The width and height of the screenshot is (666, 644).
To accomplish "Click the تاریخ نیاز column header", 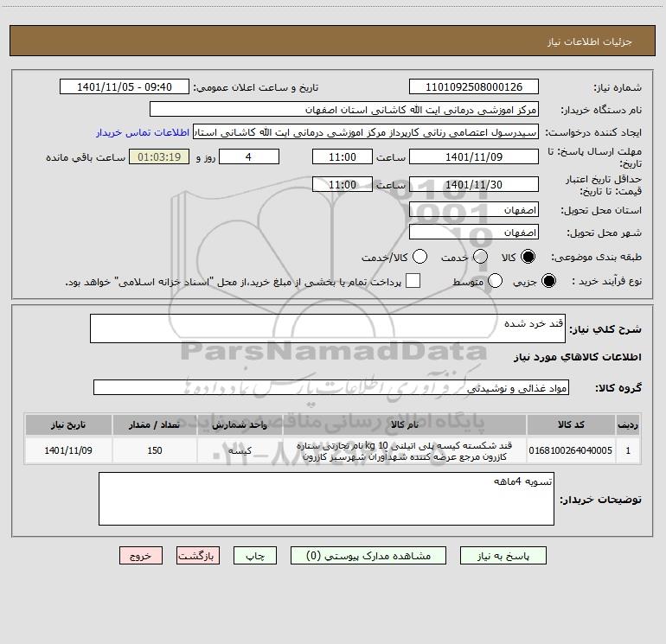I will pyautogui.click(x=68, y=424).
